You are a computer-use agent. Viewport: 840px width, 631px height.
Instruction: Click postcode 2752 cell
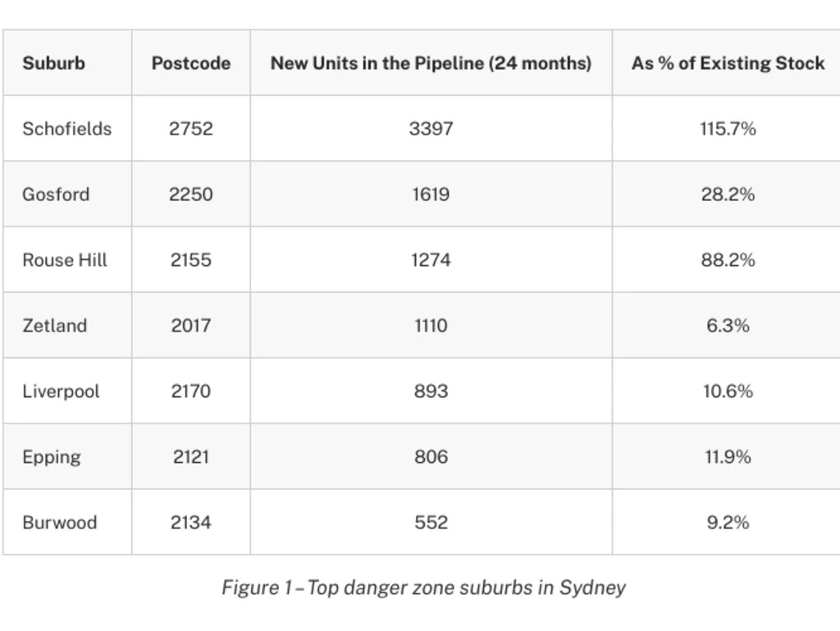(190, 129)
